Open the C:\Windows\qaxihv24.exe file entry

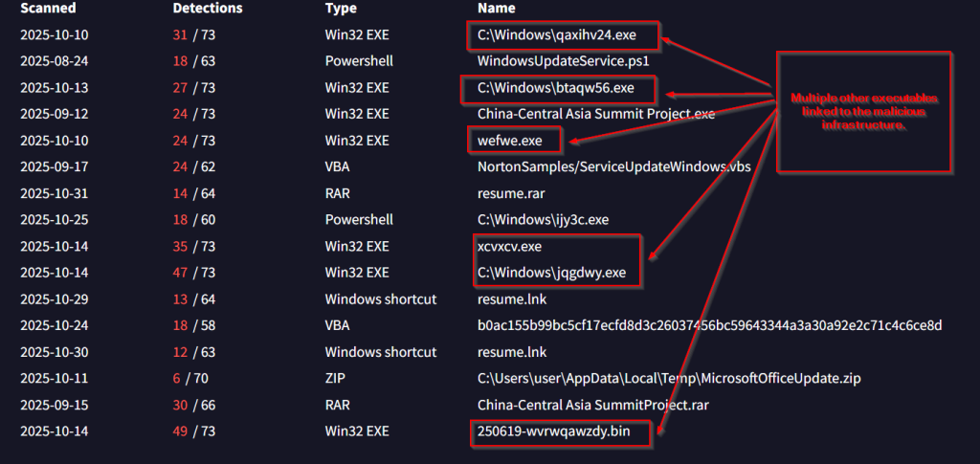tap(556, 35)
